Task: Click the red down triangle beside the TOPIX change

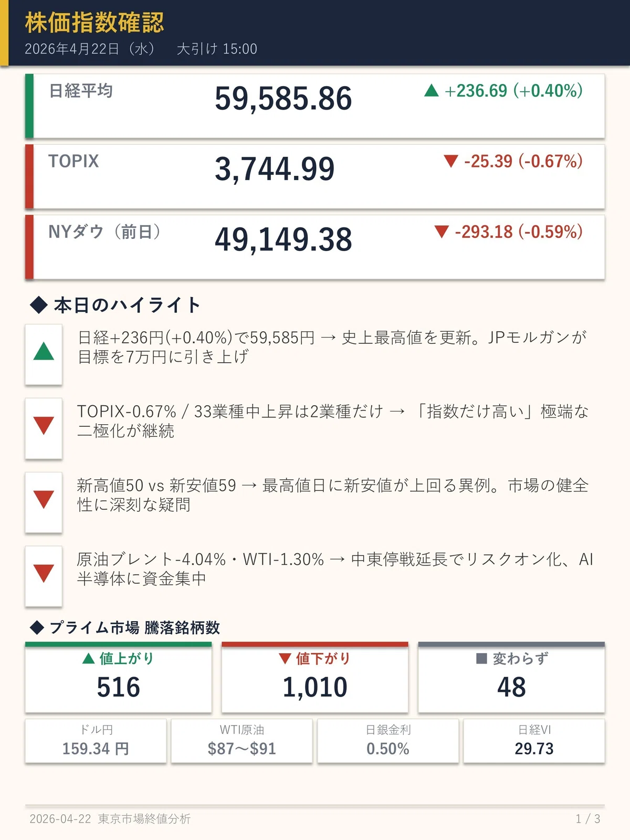Action: tap(451, 161)
